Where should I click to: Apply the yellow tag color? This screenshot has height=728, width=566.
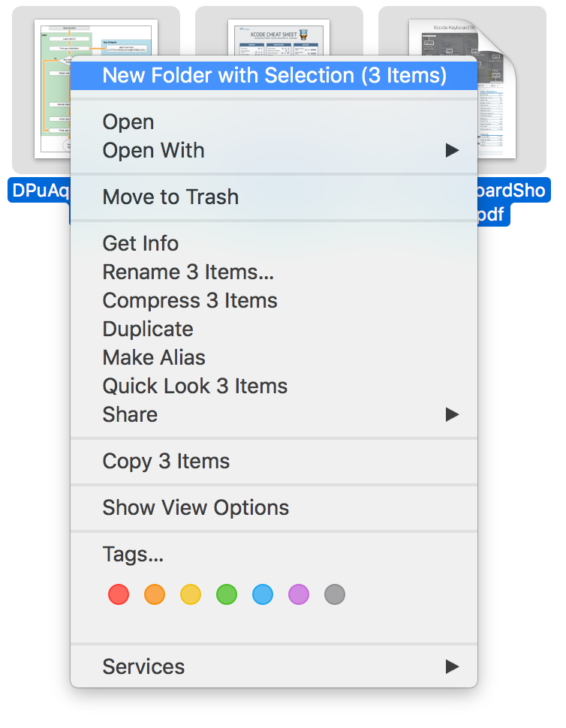click(191, 595)
